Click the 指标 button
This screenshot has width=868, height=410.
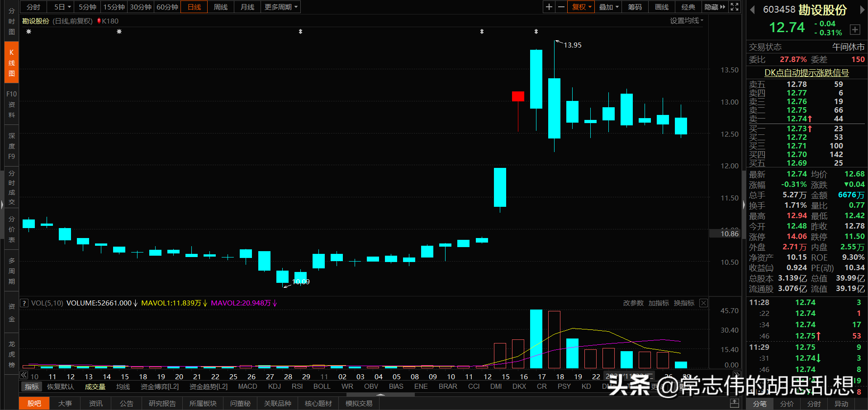pyautogui.click(x=32, y=386)
